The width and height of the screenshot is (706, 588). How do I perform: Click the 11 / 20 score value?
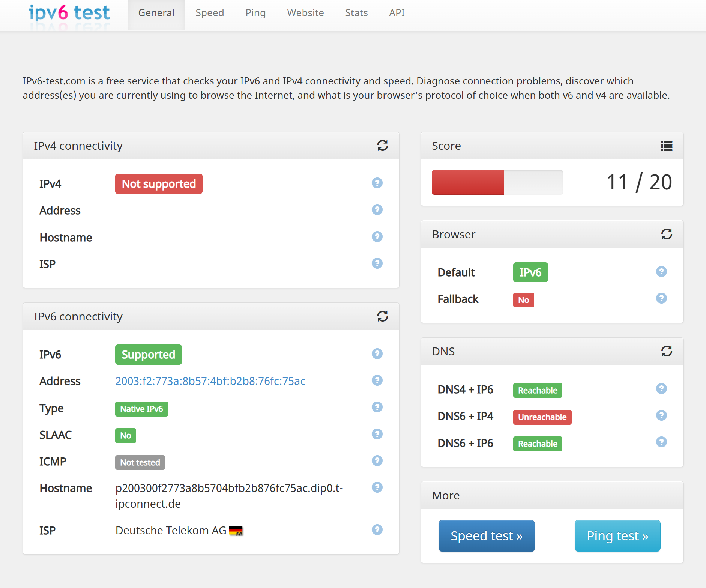pyautogui.click(x=639, y=182)
